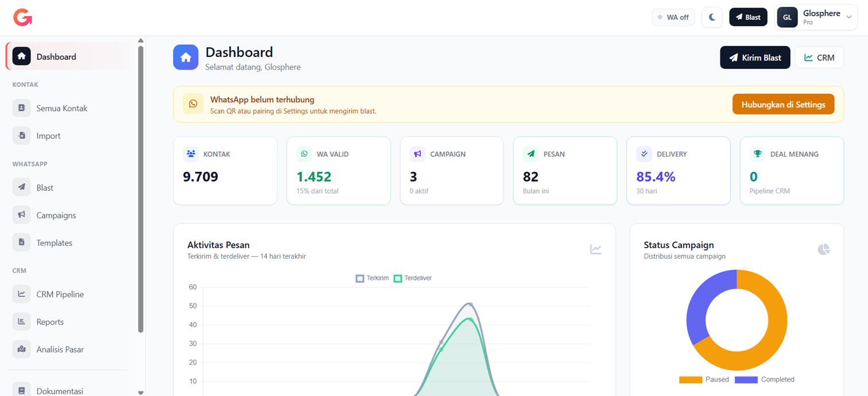
Task: Click the Campaign card megaphone icon
Action: [418, 154]
